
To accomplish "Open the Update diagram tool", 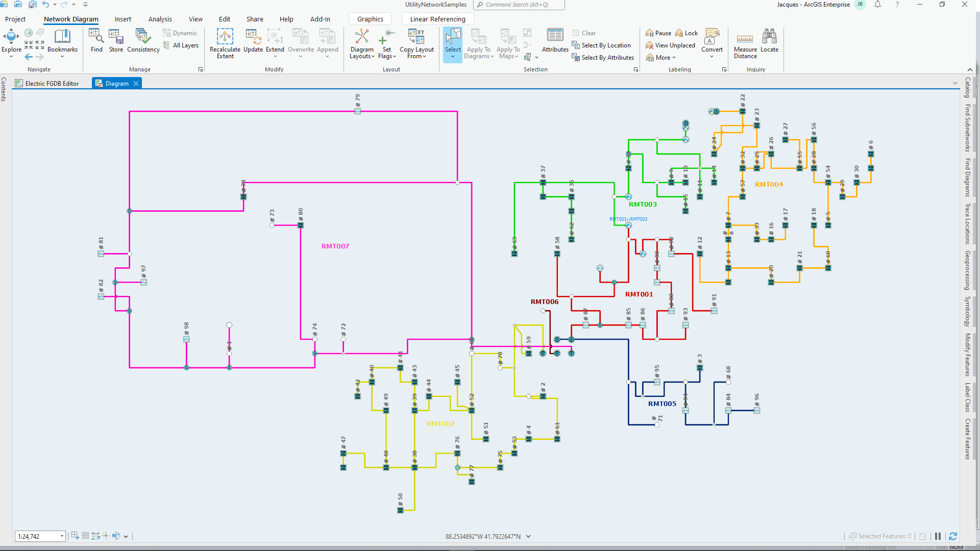I will point(253,41).
